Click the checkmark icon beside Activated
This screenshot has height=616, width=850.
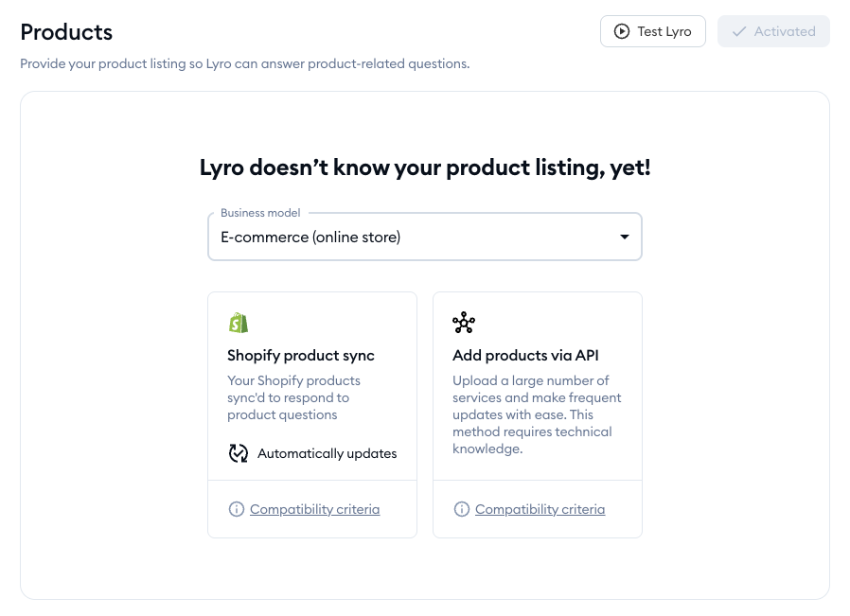tap(739, 31)
